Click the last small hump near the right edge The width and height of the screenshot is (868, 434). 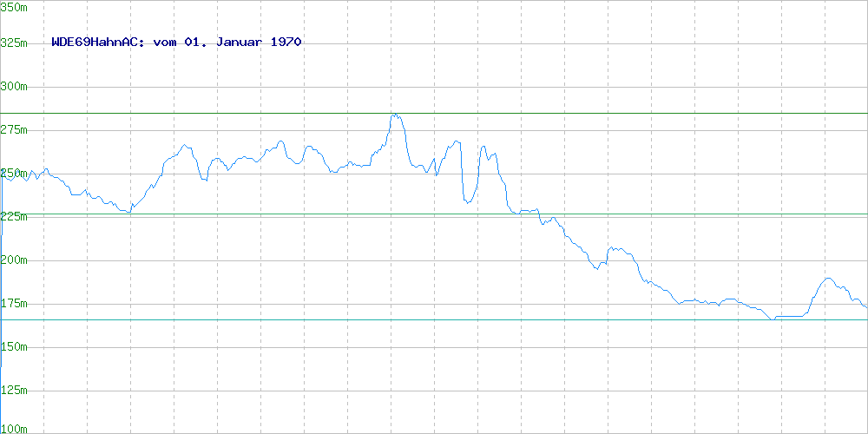point(828,279)
